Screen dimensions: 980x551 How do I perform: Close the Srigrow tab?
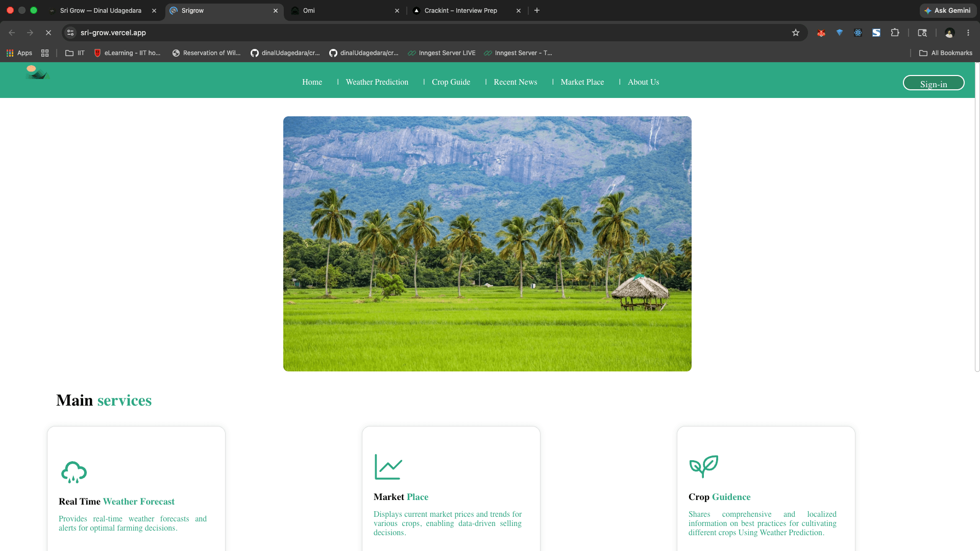pos(276,11)
